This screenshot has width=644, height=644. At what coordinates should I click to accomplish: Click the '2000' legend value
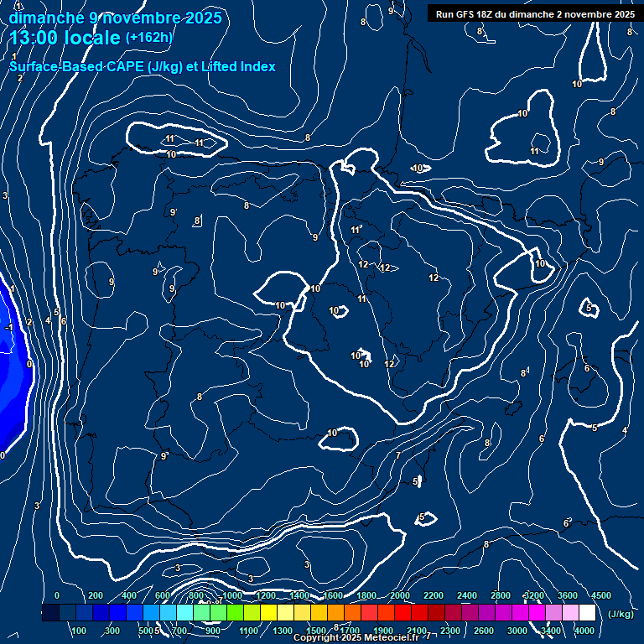coord(400,595)
